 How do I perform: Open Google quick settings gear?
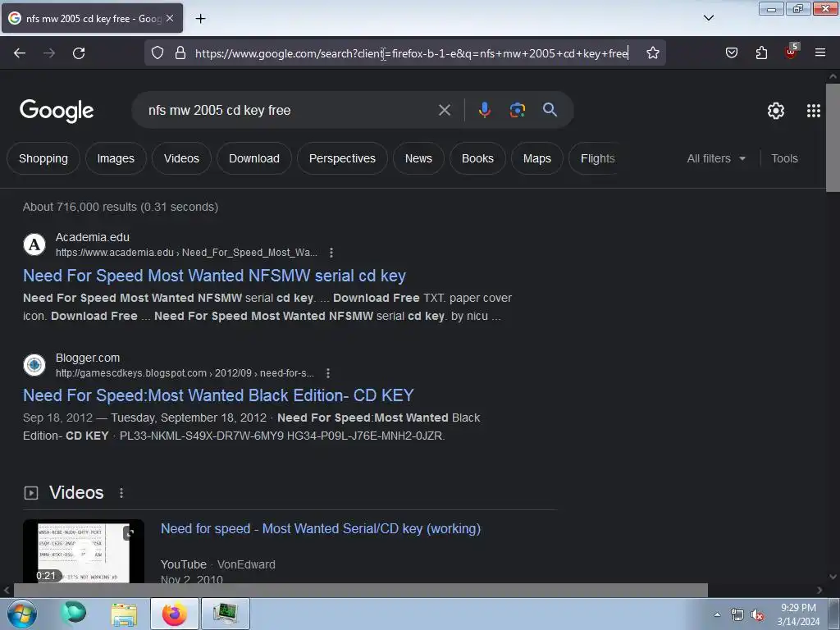coord(776,111)
